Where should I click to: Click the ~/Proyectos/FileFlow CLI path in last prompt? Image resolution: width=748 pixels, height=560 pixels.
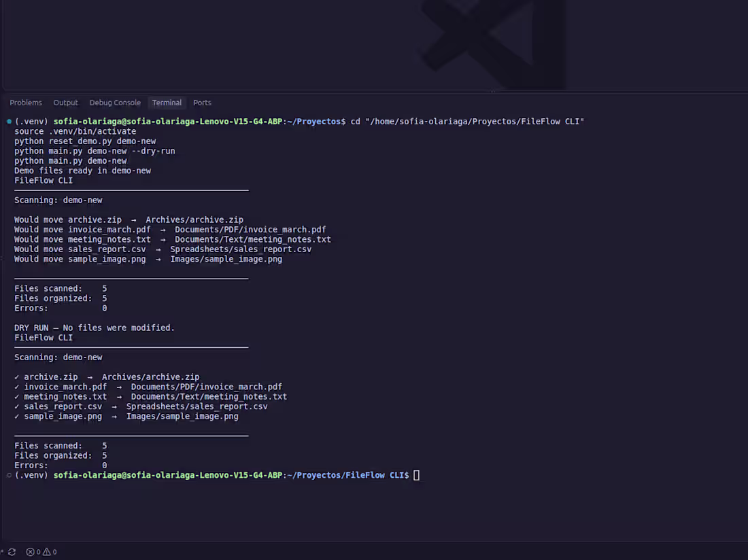pyautogui.click(x=346, y=475)
